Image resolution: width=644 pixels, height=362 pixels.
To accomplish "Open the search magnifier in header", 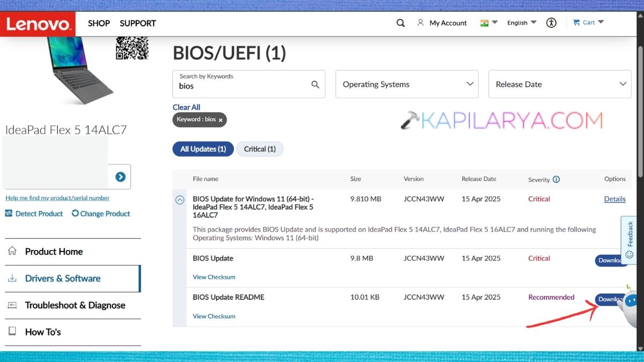I will pos(400,23).
